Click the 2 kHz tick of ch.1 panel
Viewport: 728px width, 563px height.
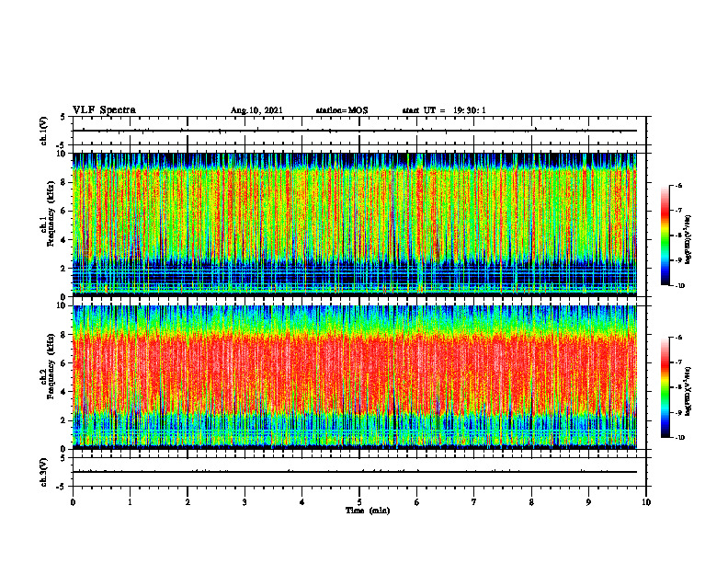64,268
